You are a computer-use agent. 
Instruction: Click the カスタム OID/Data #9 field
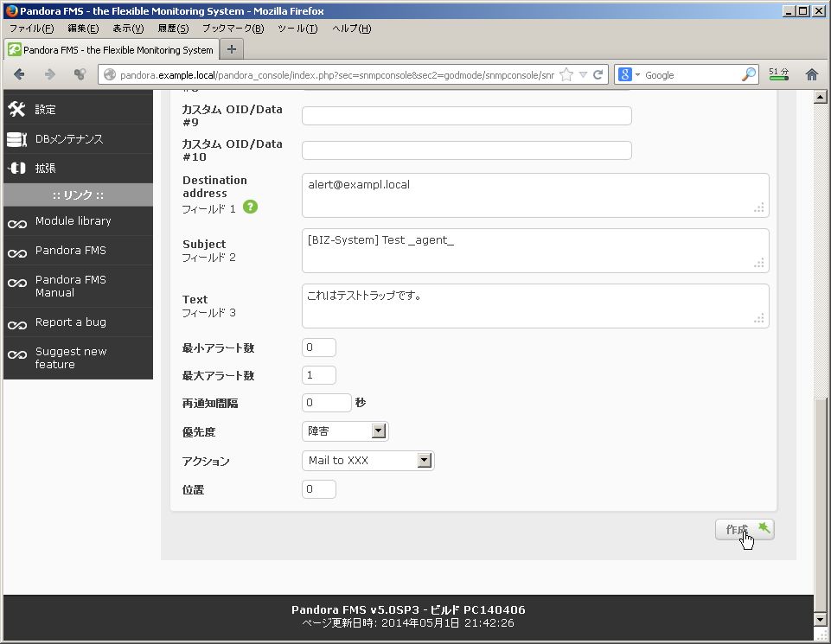467,116
